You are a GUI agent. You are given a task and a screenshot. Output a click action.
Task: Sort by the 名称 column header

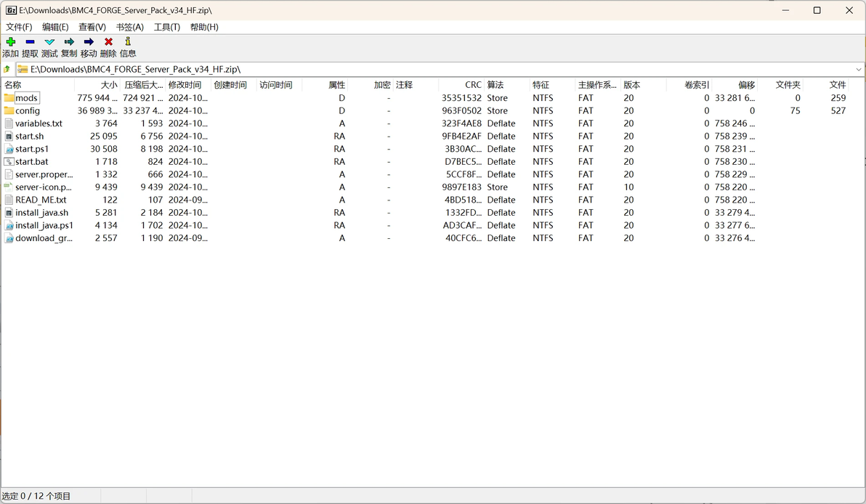pos(38,85)
